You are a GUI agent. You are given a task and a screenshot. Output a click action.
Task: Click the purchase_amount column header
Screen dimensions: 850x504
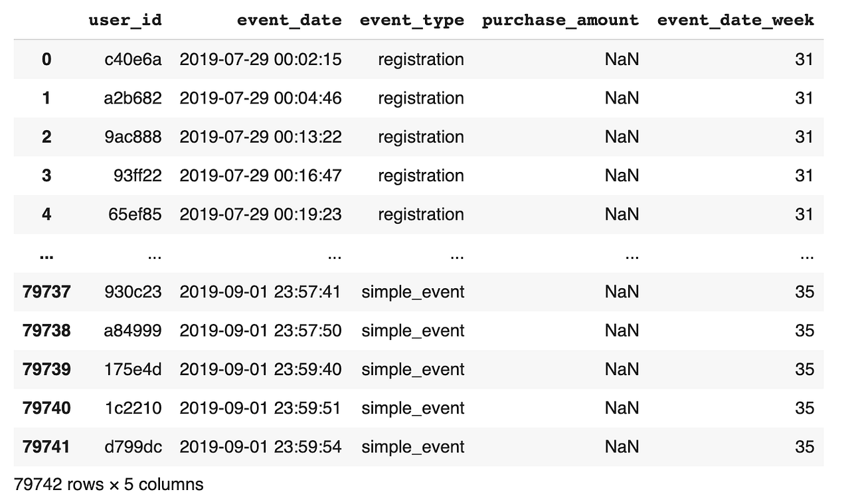pos(560,20)
